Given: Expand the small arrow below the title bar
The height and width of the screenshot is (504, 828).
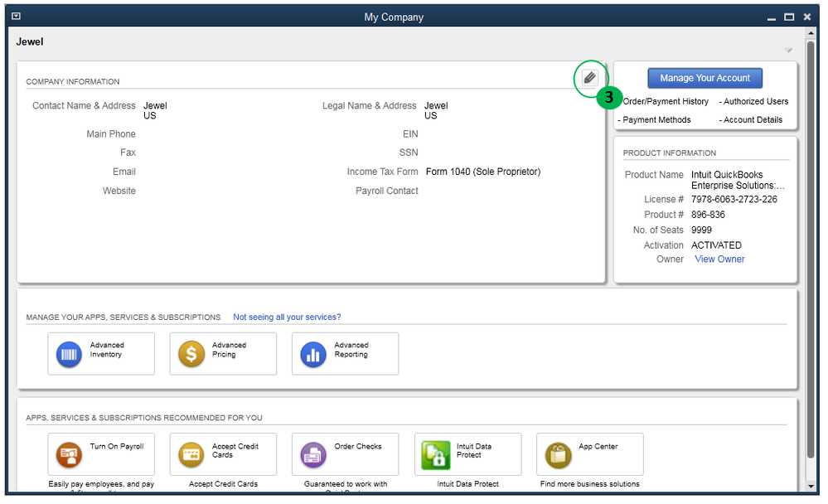Looking at the screenshot, I should (x=788, y=51).
